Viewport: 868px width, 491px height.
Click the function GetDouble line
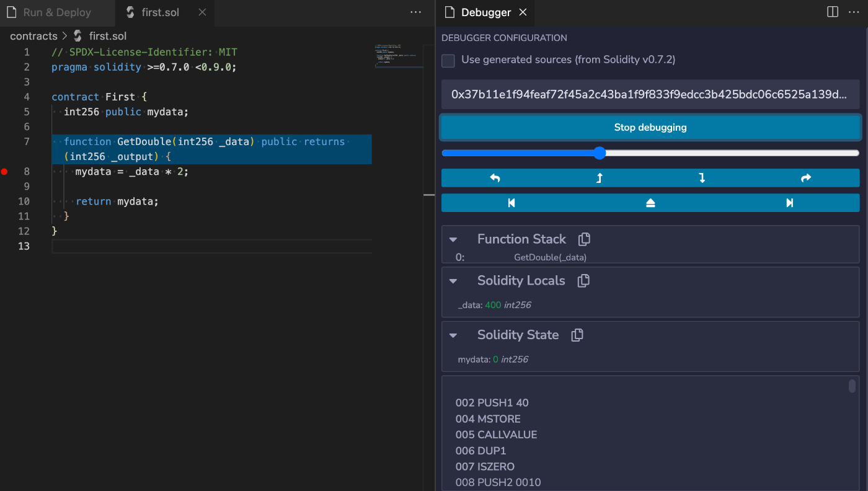pyautogui.click(x=205, y=149)
